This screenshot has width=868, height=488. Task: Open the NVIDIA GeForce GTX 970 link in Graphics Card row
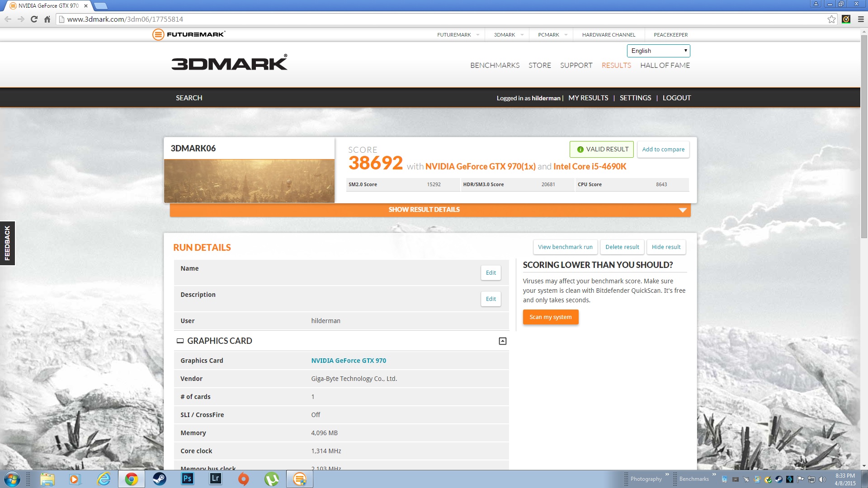click(348, 361)
